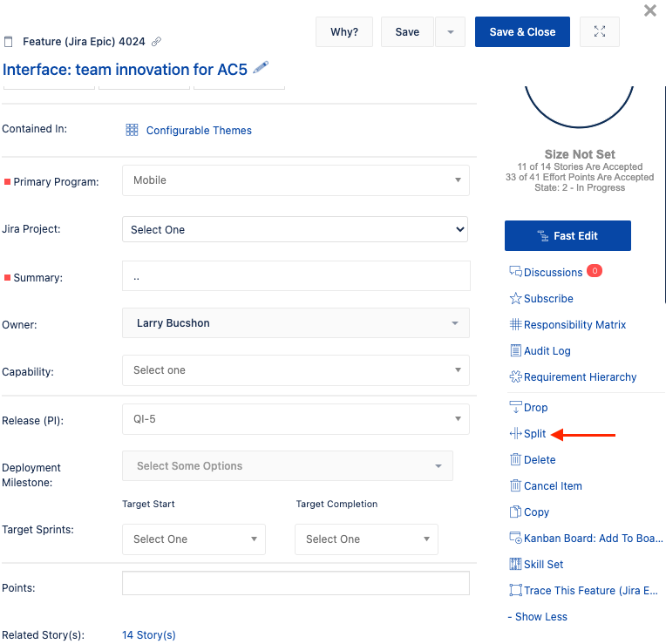The height and width of the screenshot is (644, 666).
Task: Click the Delete action link
Action: [540, 460]
